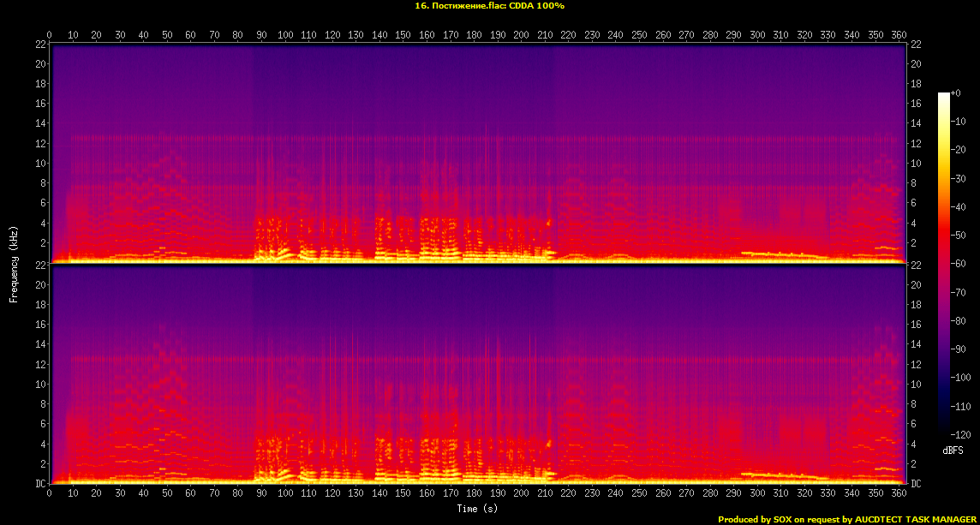This screenshot has width=980, height=525.
Task: Click the 'Frequency (kHz)' vertical axis label
Action: [x=14, y=262]
